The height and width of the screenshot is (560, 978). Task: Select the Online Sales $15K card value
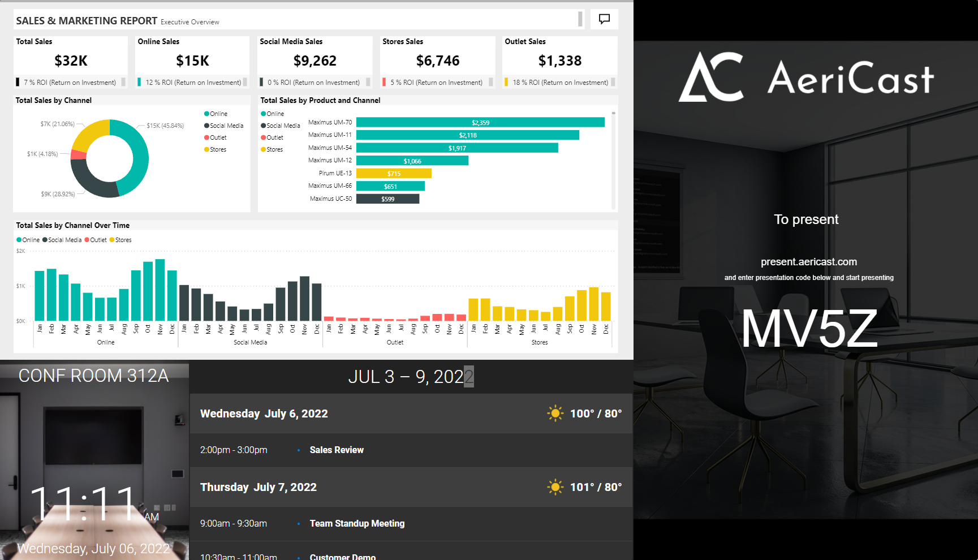pyautogui.click(x=192, y=61)
